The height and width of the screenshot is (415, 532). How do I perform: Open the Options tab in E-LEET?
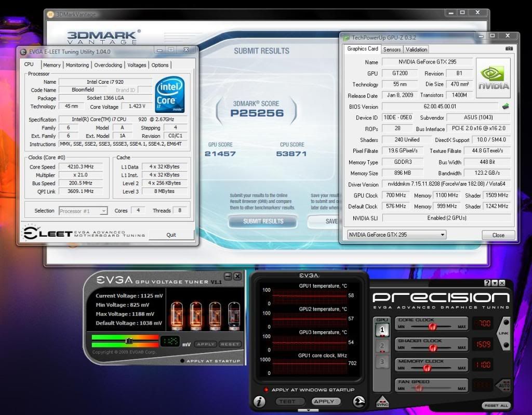(160, 65)
